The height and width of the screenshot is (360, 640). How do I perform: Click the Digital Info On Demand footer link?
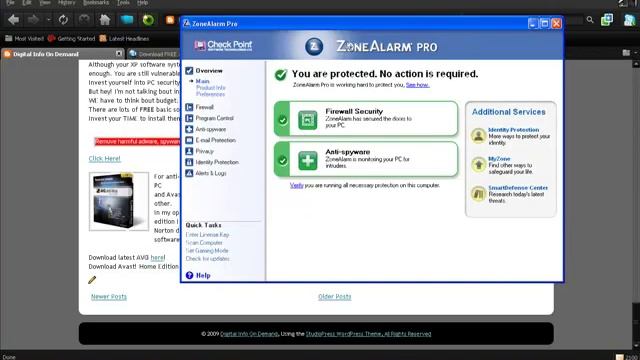(x=249, y=334)
